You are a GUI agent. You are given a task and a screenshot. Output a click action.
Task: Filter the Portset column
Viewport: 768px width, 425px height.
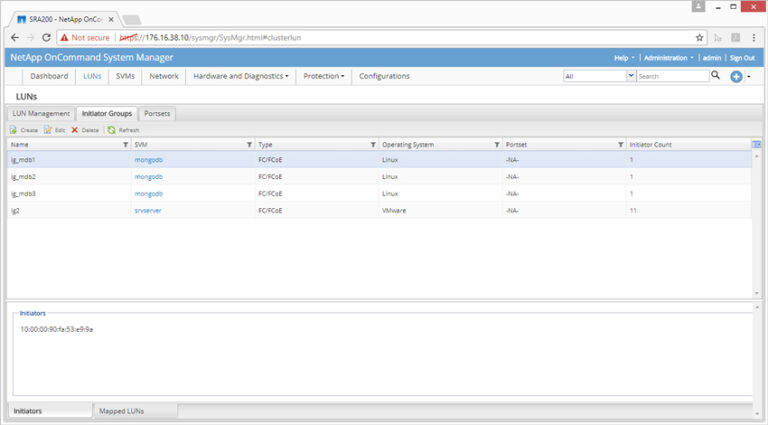point(621,144)
